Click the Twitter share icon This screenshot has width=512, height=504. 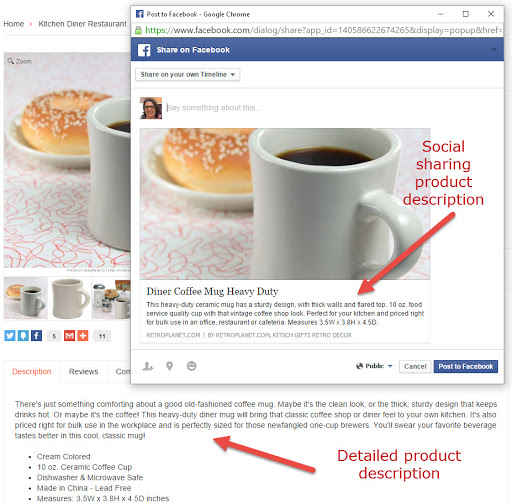point(10,335)
